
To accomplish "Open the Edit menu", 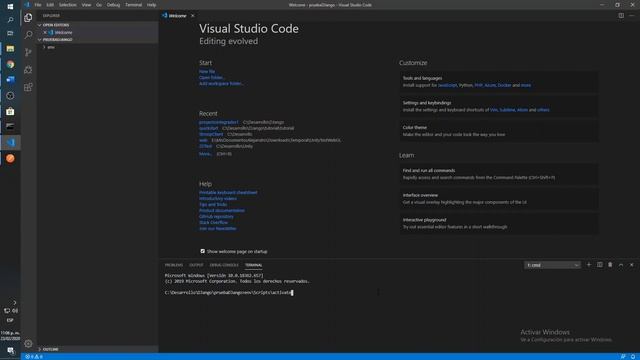I will (x=50, y=5).
